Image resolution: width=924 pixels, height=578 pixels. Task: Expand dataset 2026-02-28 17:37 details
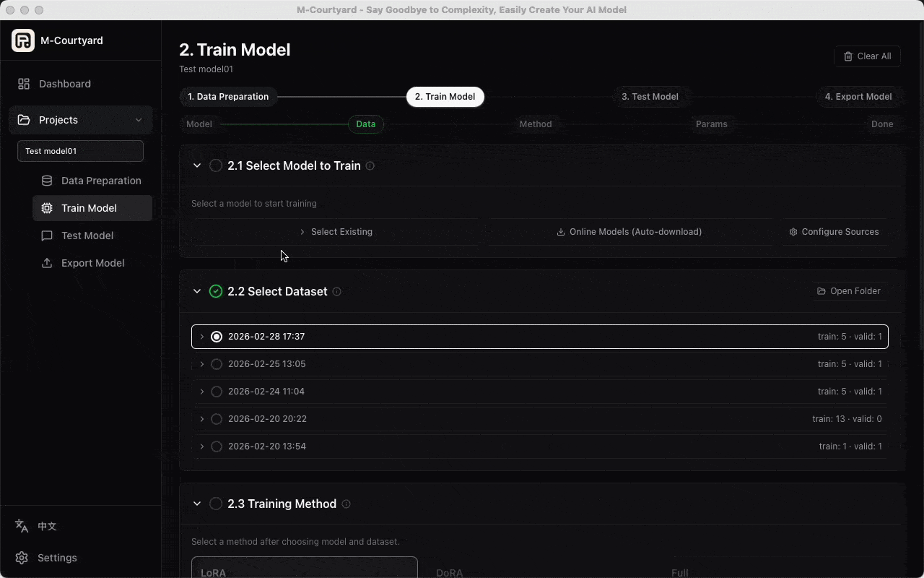pyautogui.click(x=202, y=337)
